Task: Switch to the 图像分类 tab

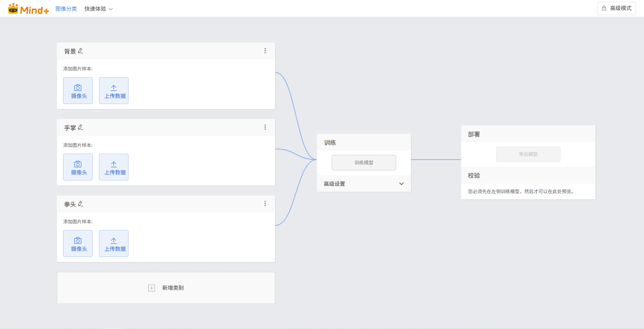Action: pyautogui.click(x=66, y=9)
